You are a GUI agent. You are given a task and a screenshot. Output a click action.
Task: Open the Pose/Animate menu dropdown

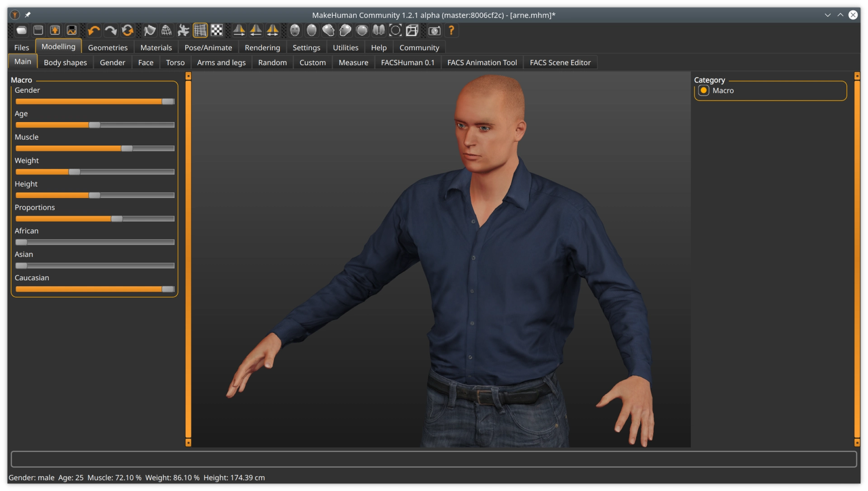tap(208, 47)
